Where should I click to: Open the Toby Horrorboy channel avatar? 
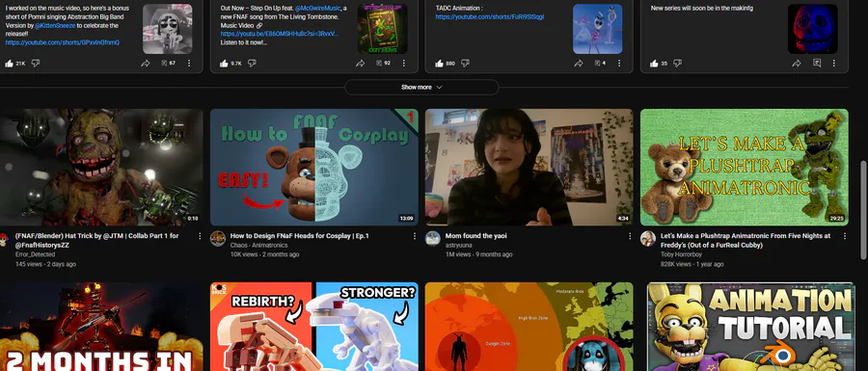(x=648, y=238)
